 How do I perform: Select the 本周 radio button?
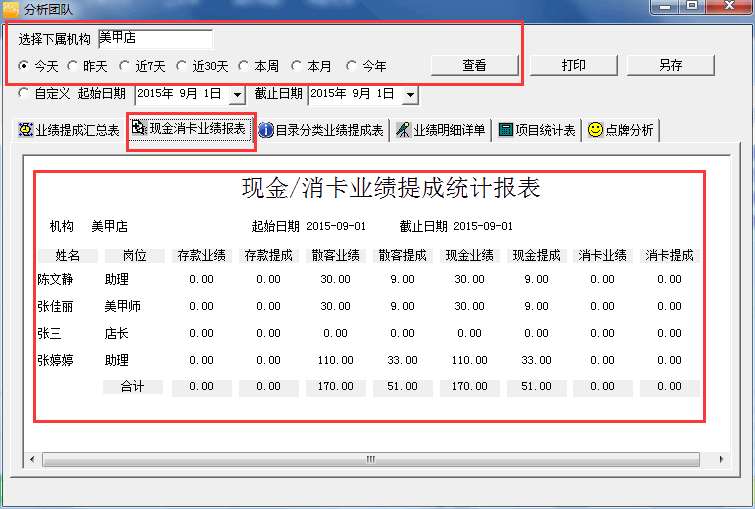pyautogui.click(x=243, y=65)
